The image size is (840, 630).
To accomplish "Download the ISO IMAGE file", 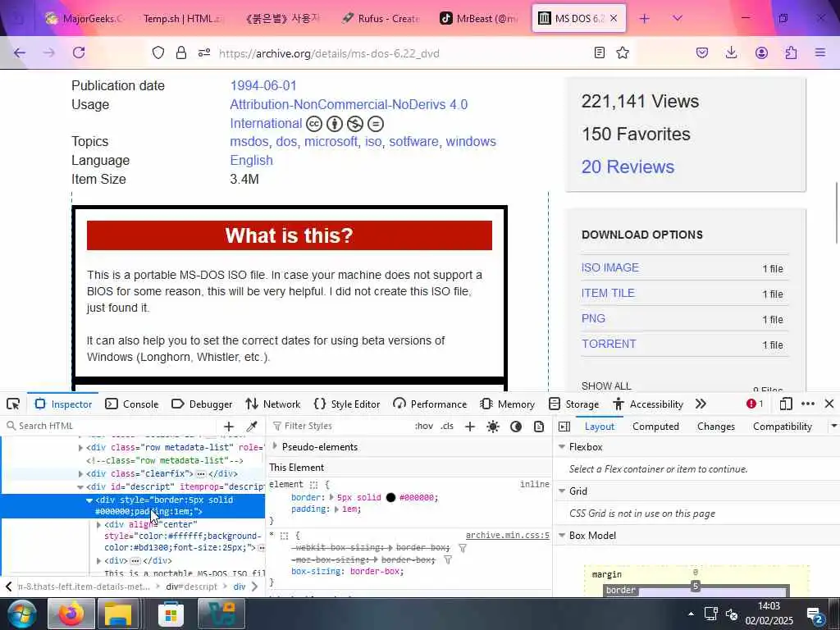I will tap(609, 267).
